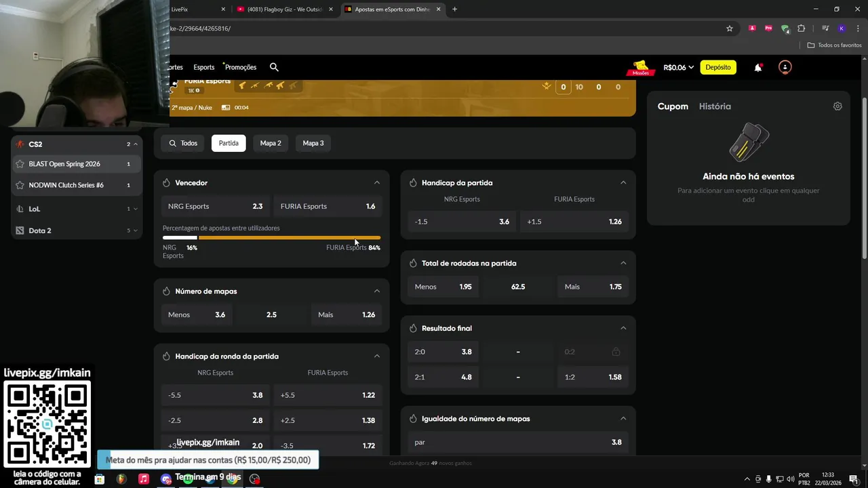Open the Esports nav menu
The image size is (868, 488).
(203, 67)
